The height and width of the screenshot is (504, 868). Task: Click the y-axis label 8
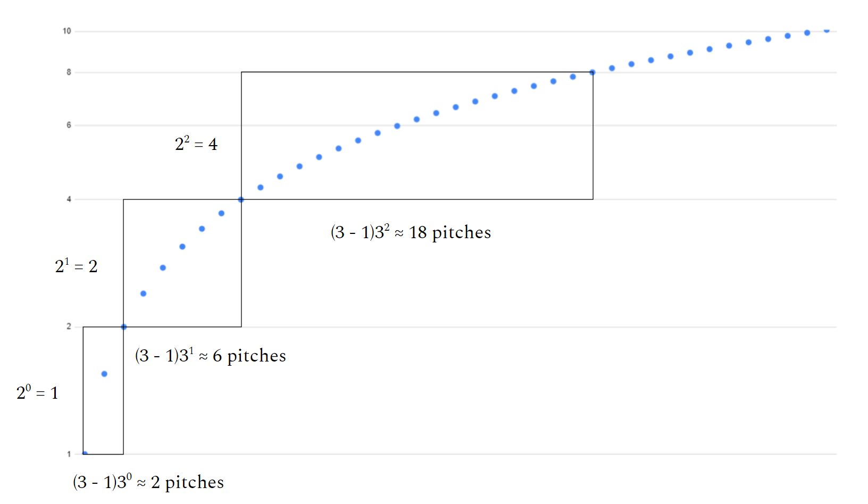point(69,72)
